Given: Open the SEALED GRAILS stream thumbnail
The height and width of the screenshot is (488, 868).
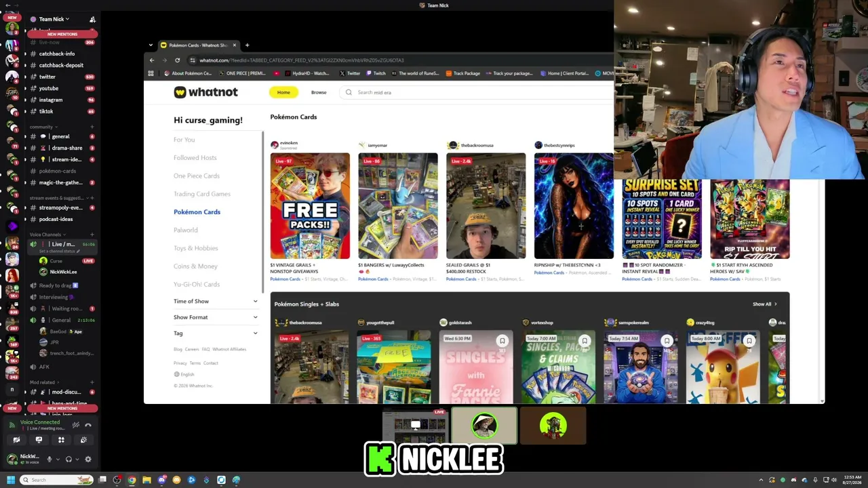Looking at the screenshot, I should (x=486, y=206).
